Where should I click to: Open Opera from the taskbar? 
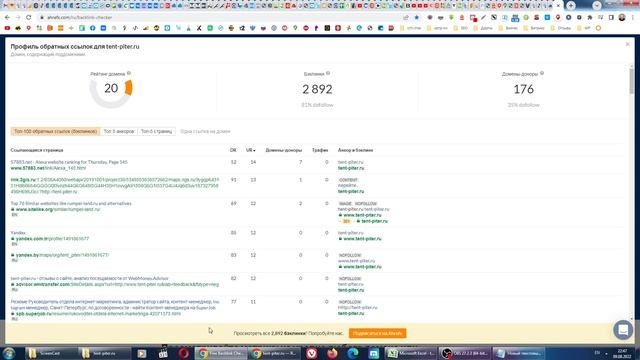[x=184, y=353]
